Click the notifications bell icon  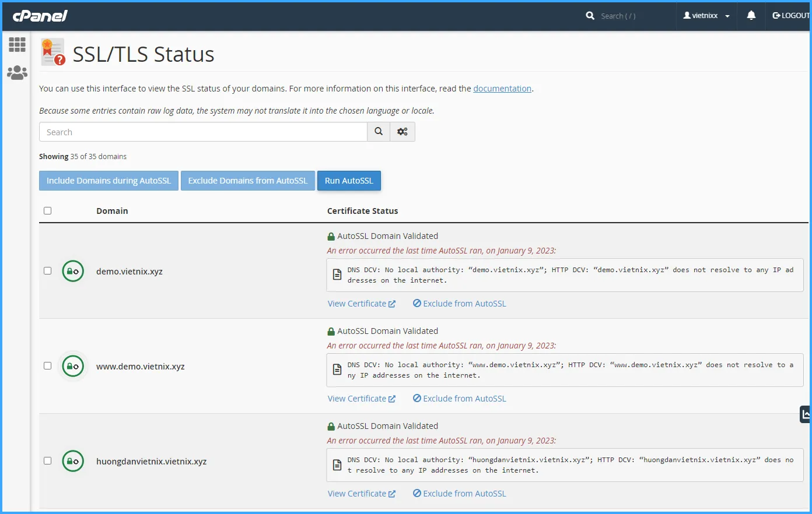751,16
